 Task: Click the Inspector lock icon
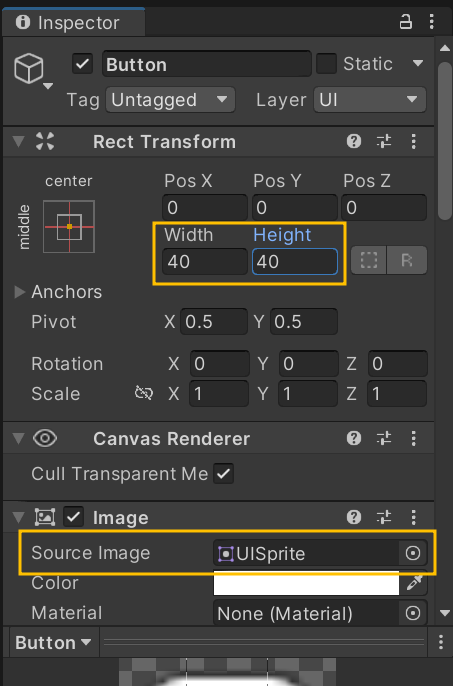point(406,21)
